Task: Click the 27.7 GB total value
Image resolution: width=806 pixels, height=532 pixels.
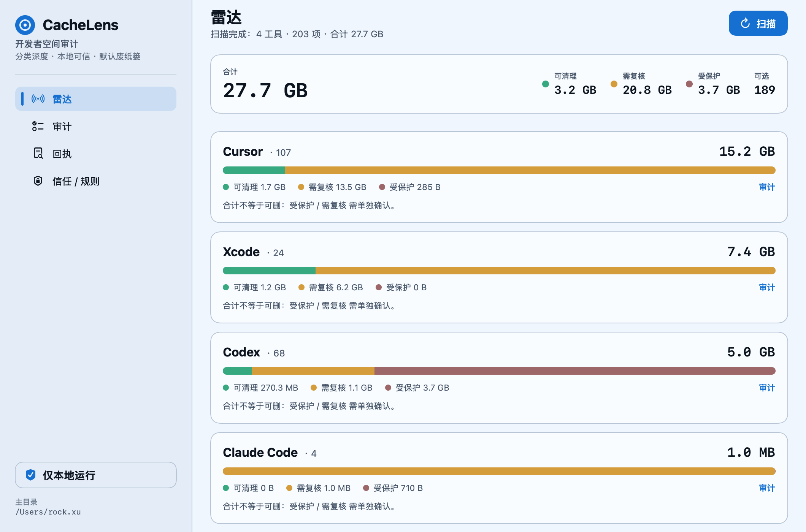Action: 265,91
